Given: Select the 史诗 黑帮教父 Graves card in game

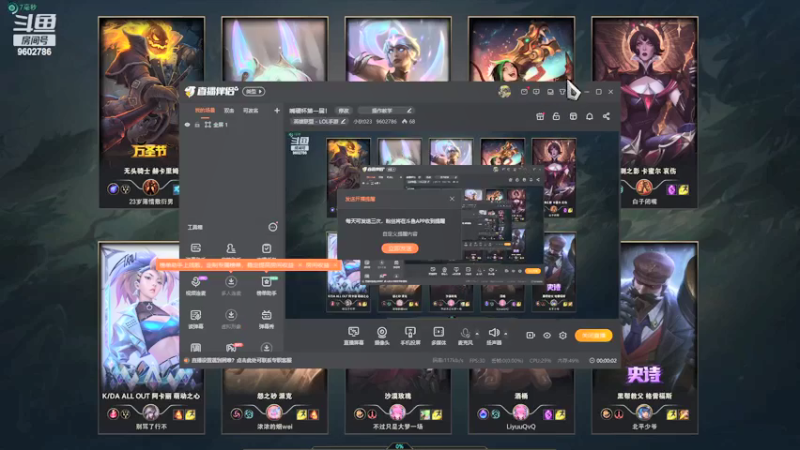Looking at the screenshot, I should (x=644, y=338).
